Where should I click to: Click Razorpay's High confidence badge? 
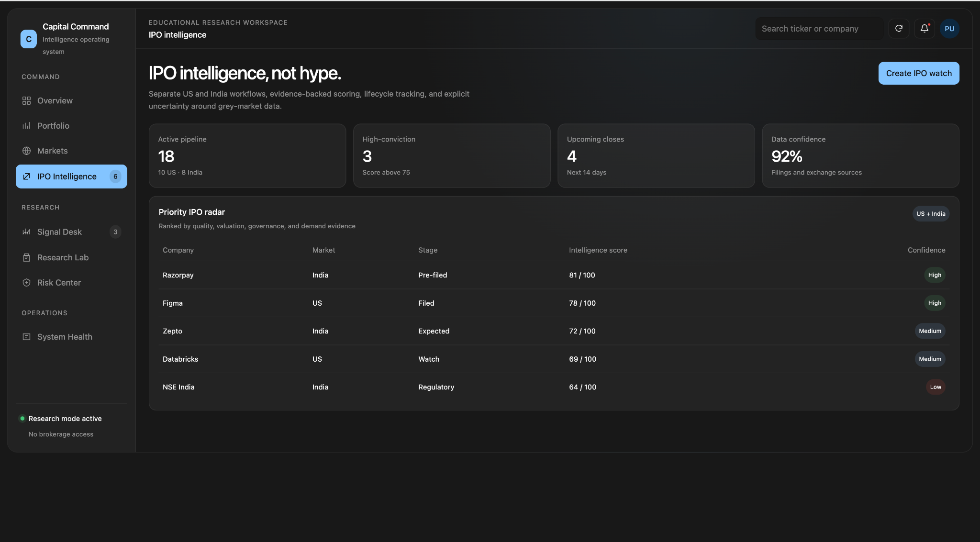tap(935, 275)
